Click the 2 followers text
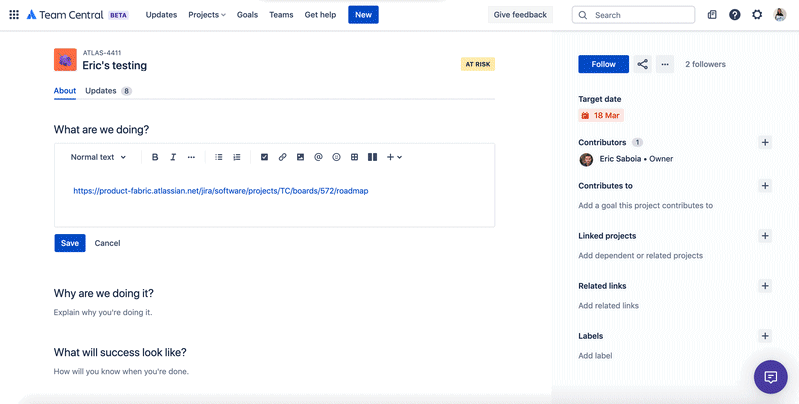 (x=705, y=64)
